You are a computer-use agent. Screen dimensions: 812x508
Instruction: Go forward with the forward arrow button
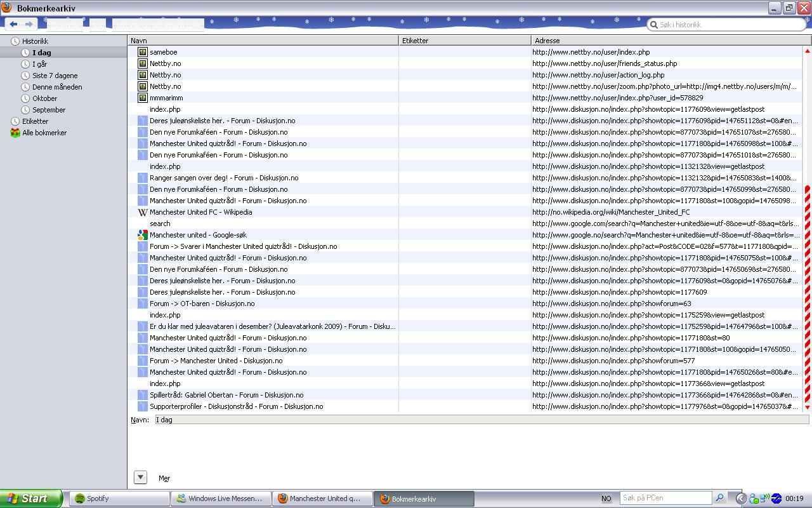29,24
